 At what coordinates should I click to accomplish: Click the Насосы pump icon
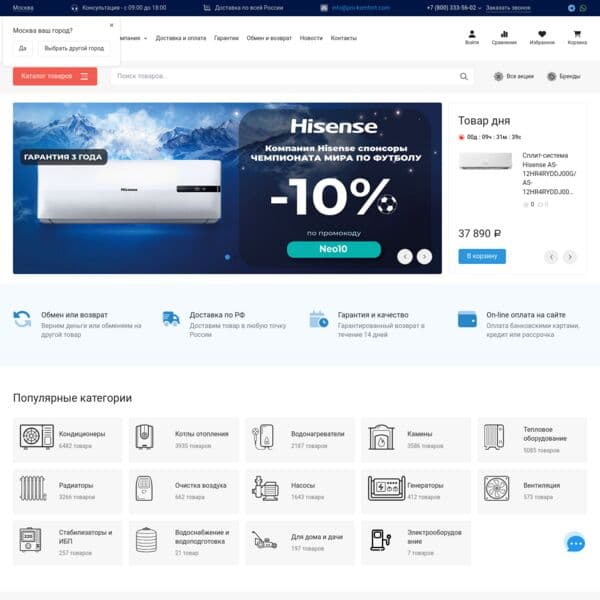pyautogui.click(x=265, y=488)
